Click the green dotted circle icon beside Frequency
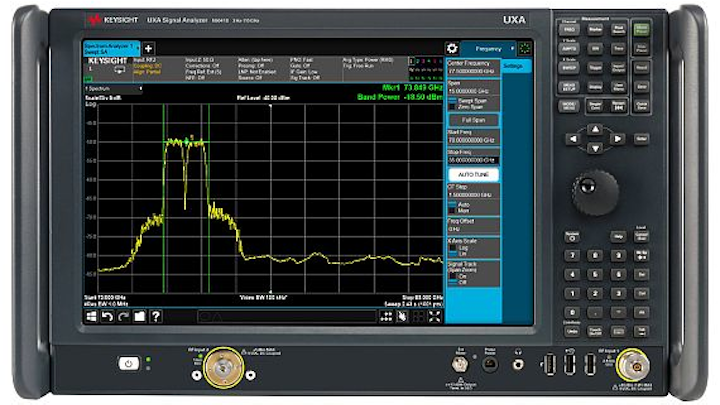Screen dimensions: 720x405 point(525,48)
